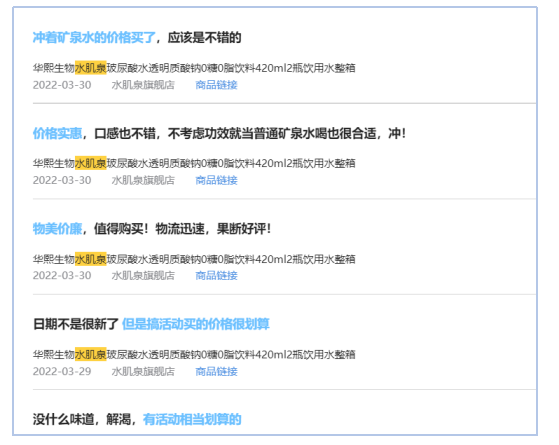Click date 2022-03-30 under review 冲着矿泉水
This screenshot has height=445, width=559.
[62, 85]
